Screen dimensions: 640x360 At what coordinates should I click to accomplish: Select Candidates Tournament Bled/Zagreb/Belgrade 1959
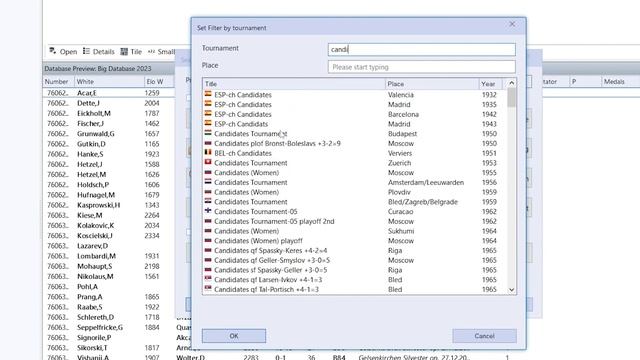point(355,202)
